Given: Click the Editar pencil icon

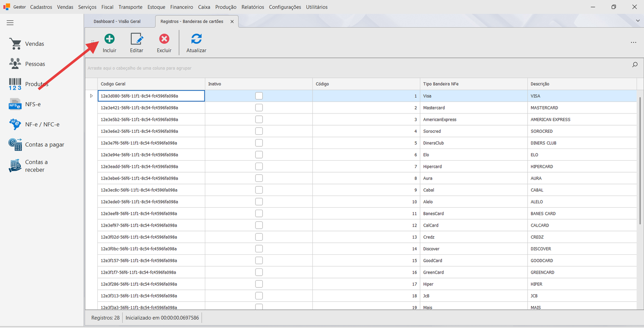Looking at the screenshot, I should (137, 39).
